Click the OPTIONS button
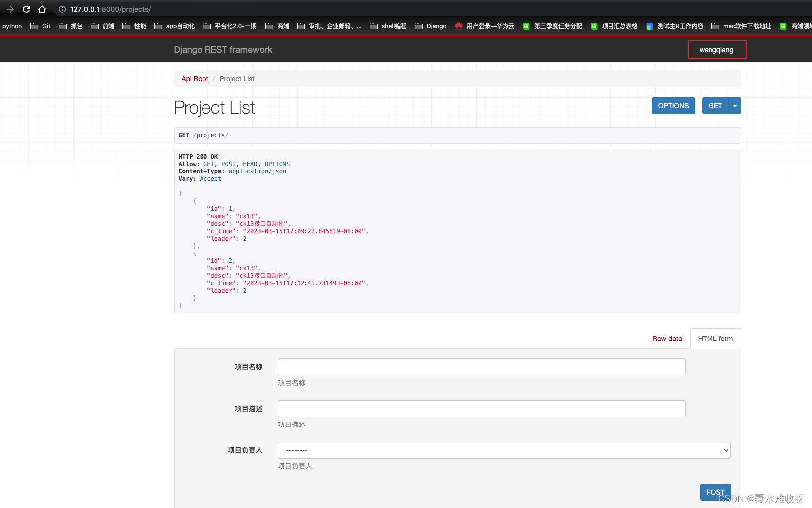This screenshot has height=508, width=812. click(x=673, y=106)
